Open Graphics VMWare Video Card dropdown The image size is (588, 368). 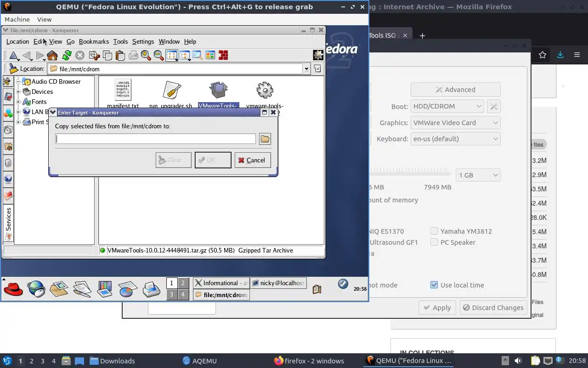pos(455,123)
